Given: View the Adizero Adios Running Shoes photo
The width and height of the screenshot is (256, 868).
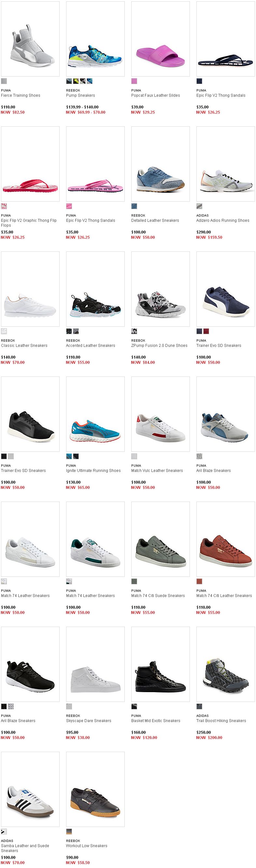Looking at the screenshot, I should (226, 164).
